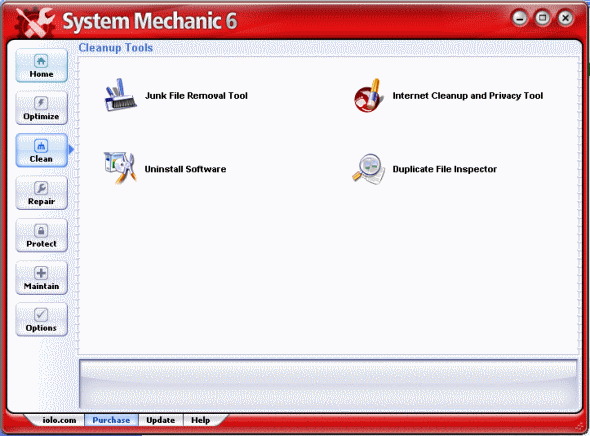Open the Home section
Image resolution: width=590 pixels, height=436 pixels.
(41, 66)
